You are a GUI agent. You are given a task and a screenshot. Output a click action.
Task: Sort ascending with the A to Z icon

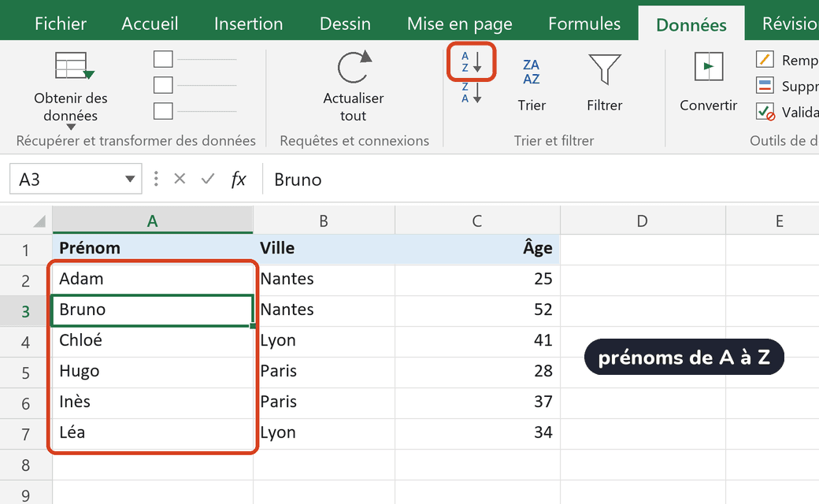[x=471, y=62]
